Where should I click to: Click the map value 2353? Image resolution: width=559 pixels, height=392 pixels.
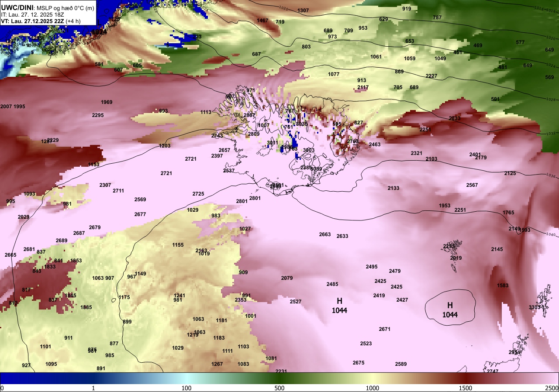[x=241, y=300]
